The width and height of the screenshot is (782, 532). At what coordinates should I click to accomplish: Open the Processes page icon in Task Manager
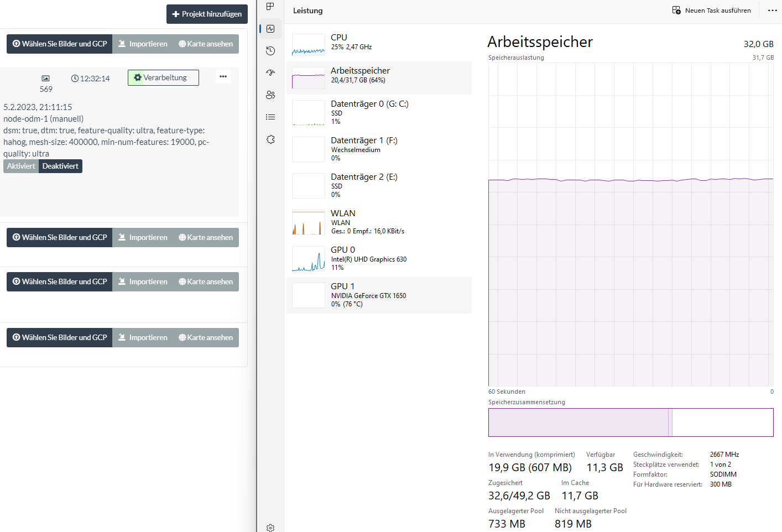coord(270,7)
